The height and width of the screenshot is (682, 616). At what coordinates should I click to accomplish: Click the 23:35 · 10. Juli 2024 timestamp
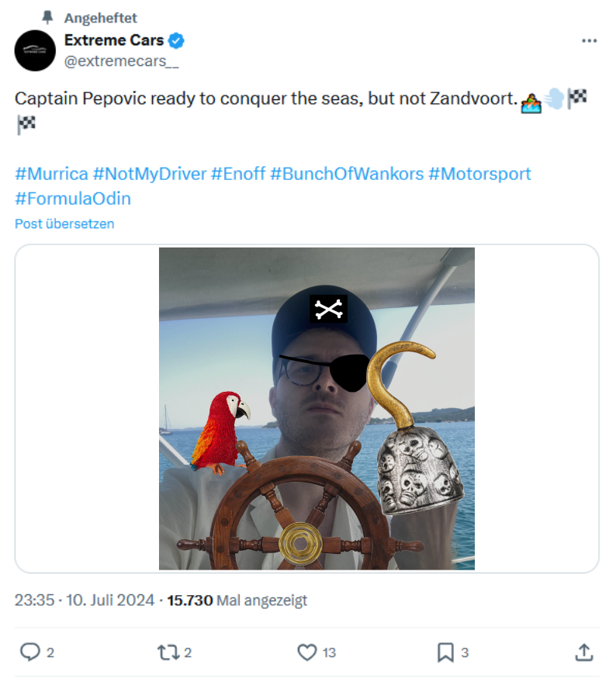85,600
